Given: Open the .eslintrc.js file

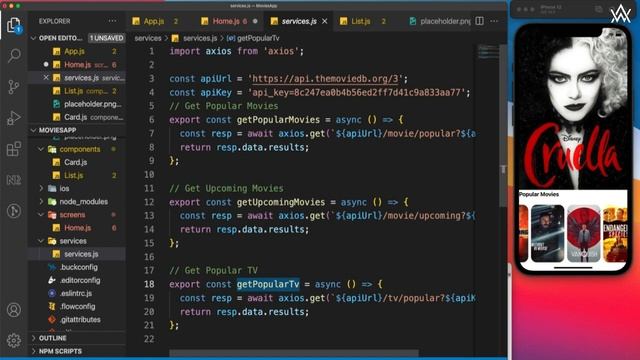Looking at the screenshot, I should coord(77,293).
